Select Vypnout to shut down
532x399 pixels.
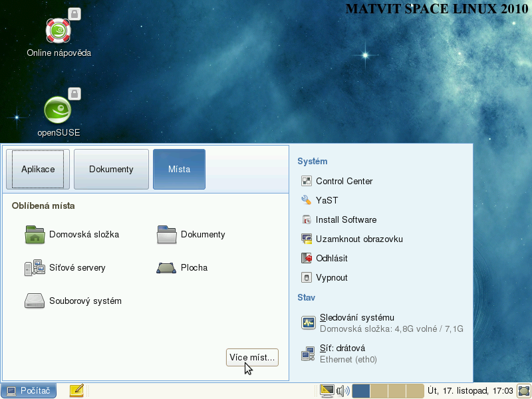point(331,277)
